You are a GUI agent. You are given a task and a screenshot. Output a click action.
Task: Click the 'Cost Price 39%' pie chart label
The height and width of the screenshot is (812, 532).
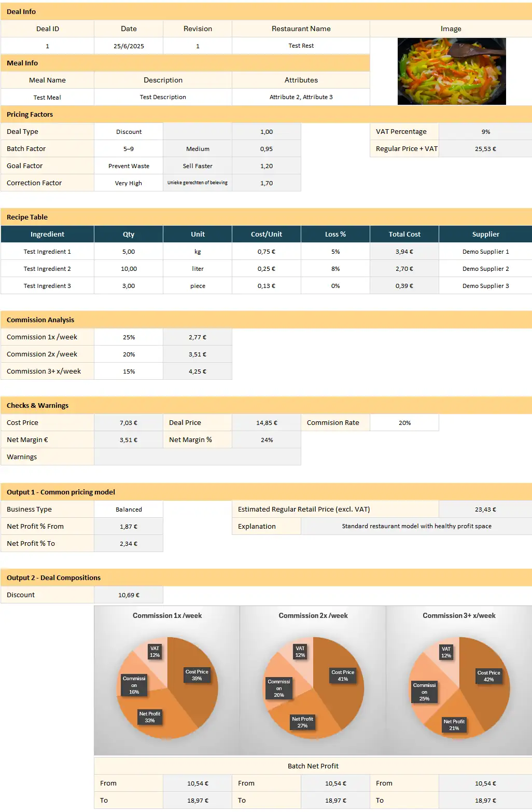(x=197, y=675)
